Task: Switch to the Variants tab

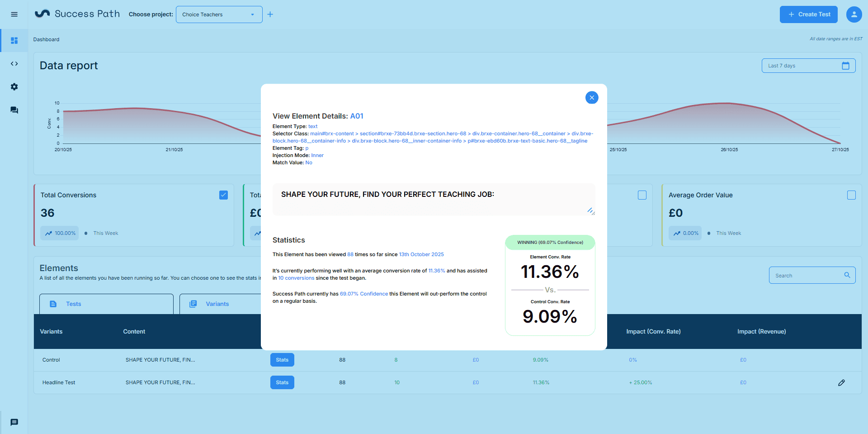Action: pos(217,304)
